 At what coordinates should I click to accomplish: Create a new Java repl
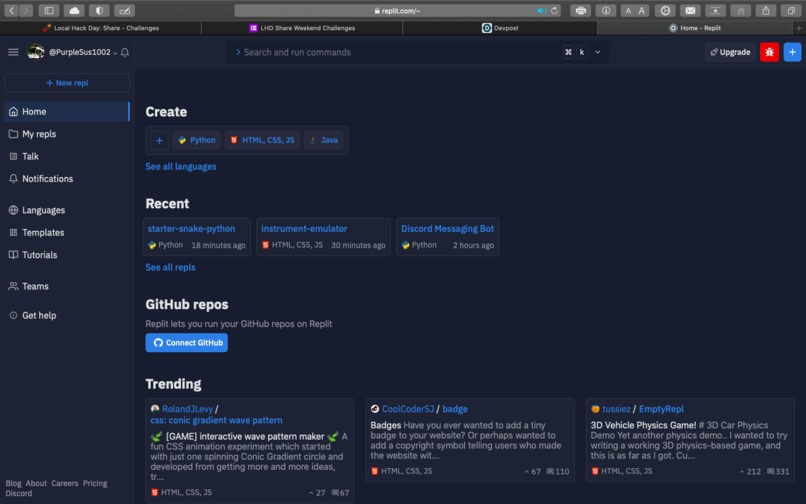[x=324, y=140]
